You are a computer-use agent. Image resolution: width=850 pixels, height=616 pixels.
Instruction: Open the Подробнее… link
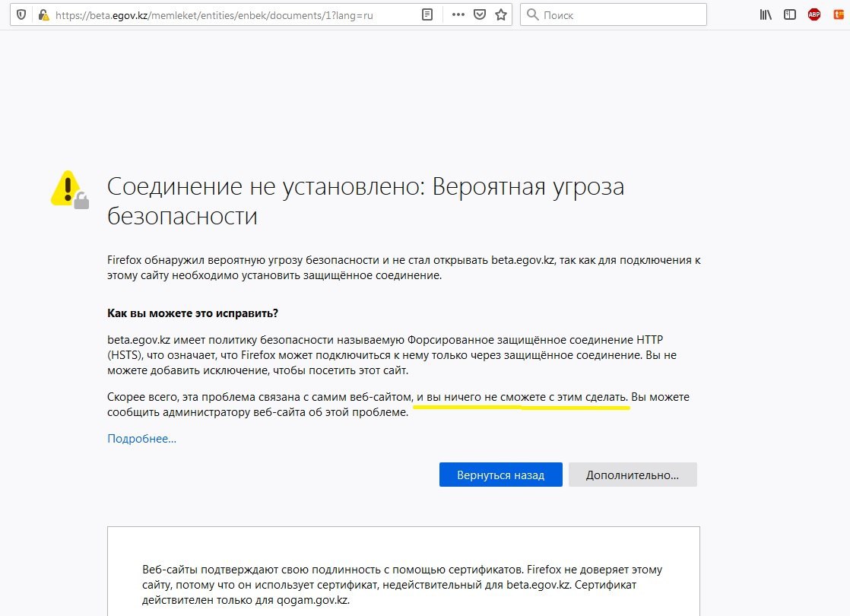[141, 439]
